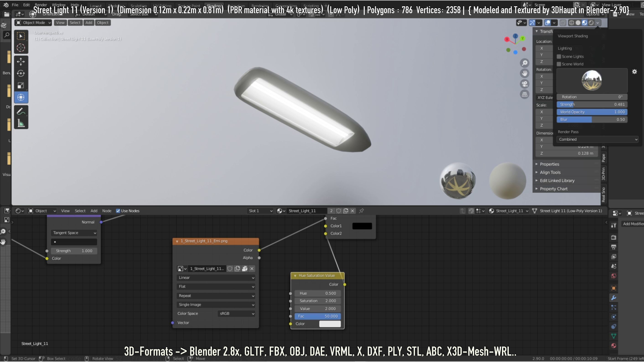Screen dimensions: 644x362
Task: Pick the Rotate tool
Action: click(21, 73)
